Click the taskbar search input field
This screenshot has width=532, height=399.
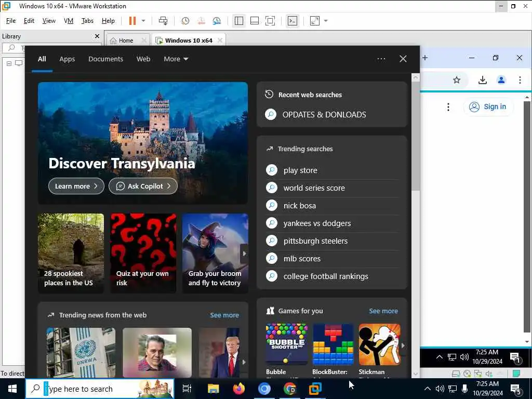click(x=100, y=389)
